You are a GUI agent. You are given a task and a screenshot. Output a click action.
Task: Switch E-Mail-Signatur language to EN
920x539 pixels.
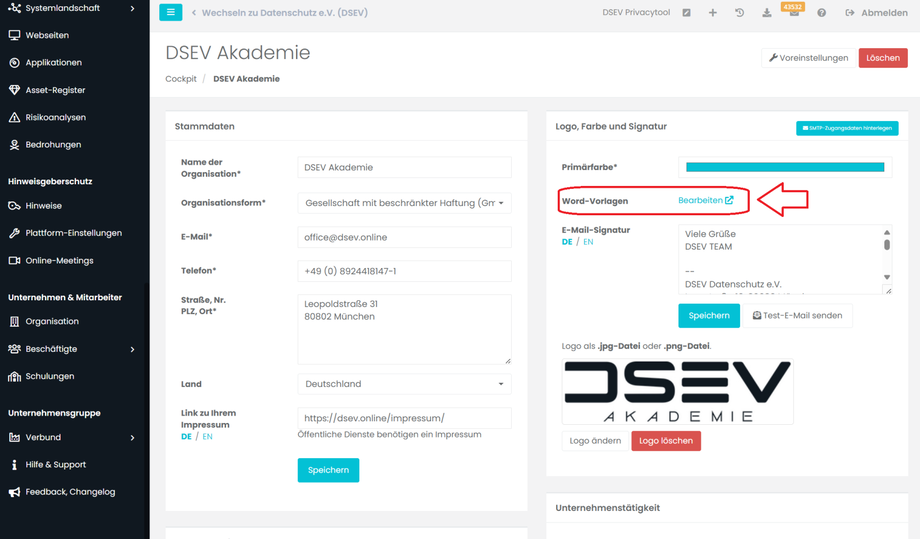pyautogui.click(x=588, y=242)
